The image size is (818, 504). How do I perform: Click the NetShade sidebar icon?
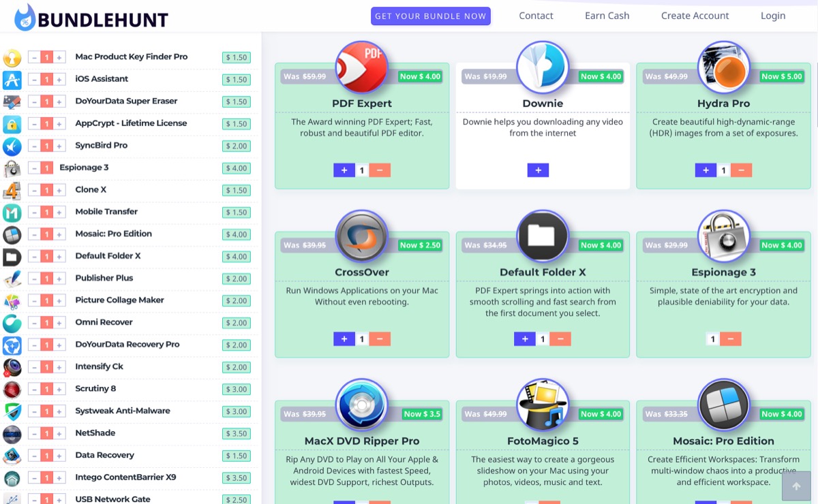tap(12, 435)
